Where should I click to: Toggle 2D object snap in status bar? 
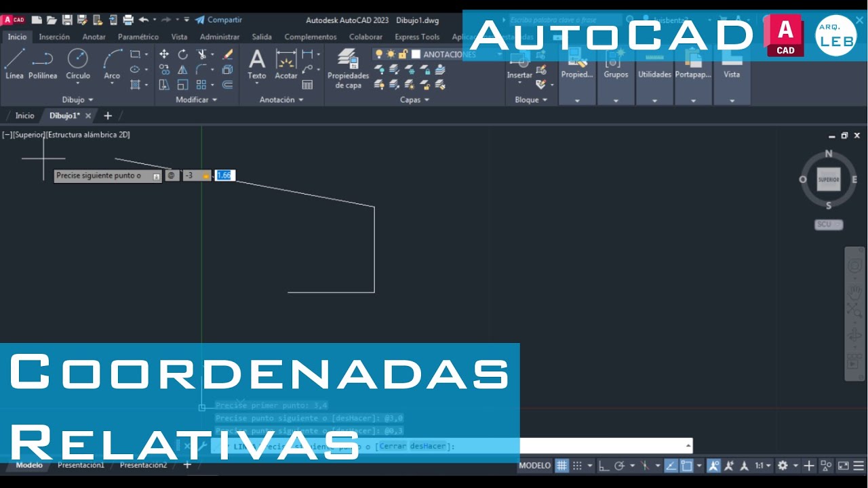point(686,466)
